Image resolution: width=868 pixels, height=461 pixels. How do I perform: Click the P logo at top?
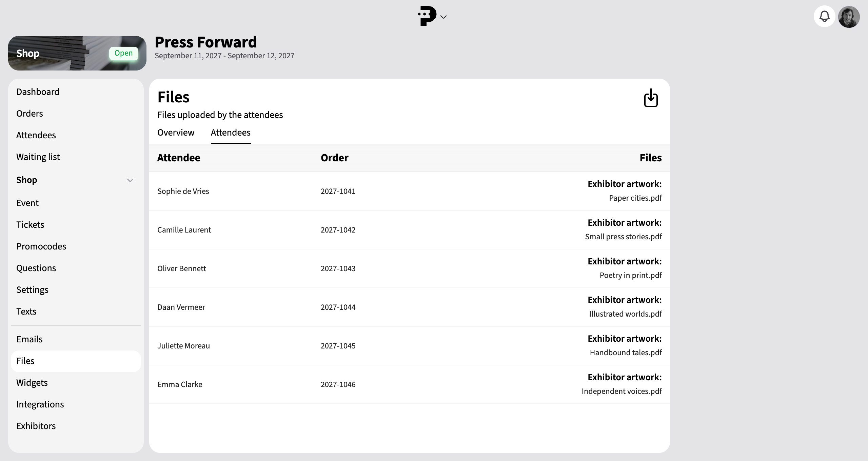tap(427, 16)
